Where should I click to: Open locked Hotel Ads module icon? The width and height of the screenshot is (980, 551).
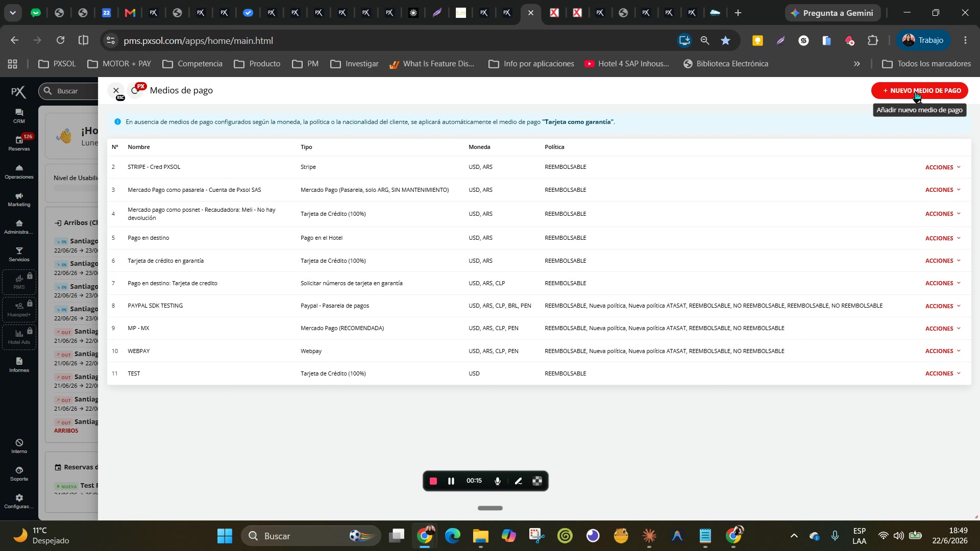coord(19,337)
